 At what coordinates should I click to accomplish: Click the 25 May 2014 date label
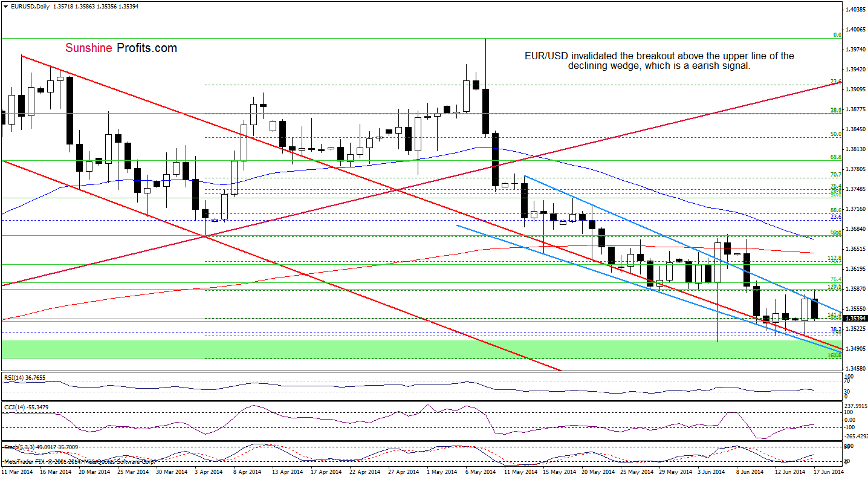pyautogui.click(x=637, y=471)
